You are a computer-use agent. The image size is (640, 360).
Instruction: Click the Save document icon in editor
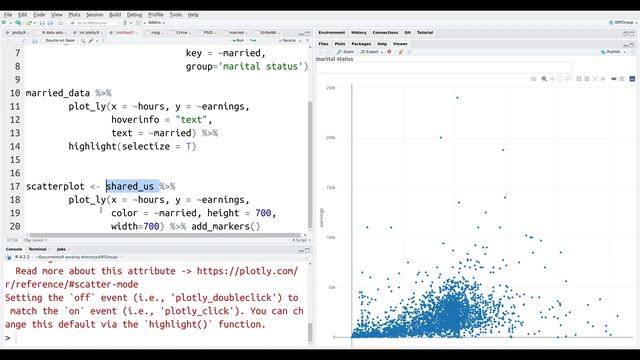34,41
